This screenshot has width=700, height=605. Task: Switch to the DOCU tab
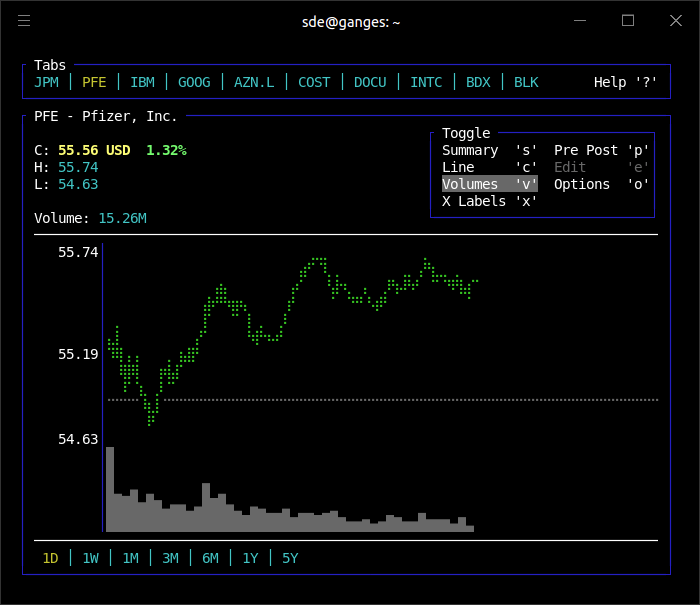point(370,83)
